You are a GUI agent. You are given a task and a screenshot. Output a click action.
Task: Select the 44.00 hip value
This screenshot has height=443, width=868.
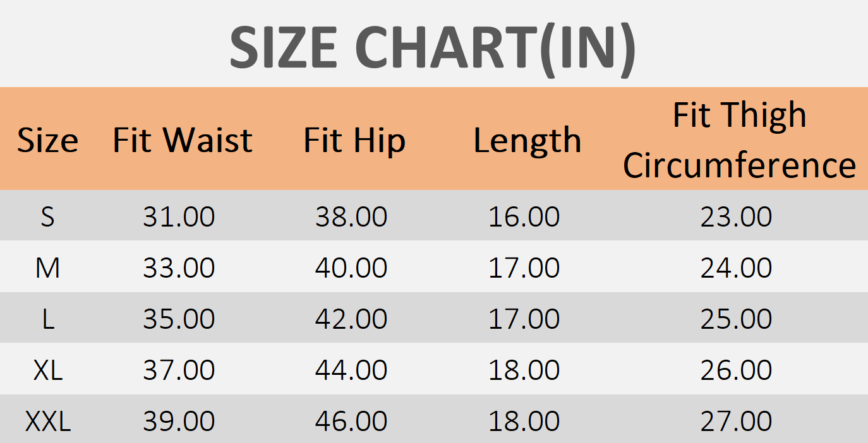pos(351,370)
